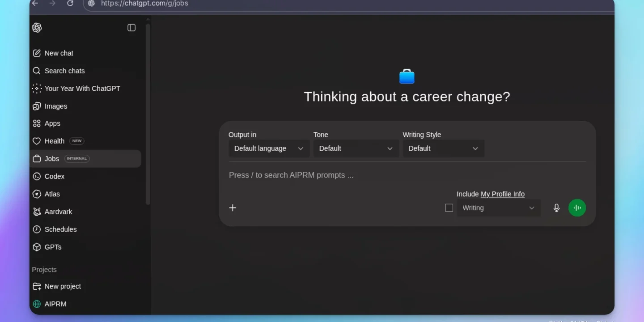Open the Atlas sidebar item
Image resolution: width=644 pixels, height=322 pixels.
coord(52,194)
